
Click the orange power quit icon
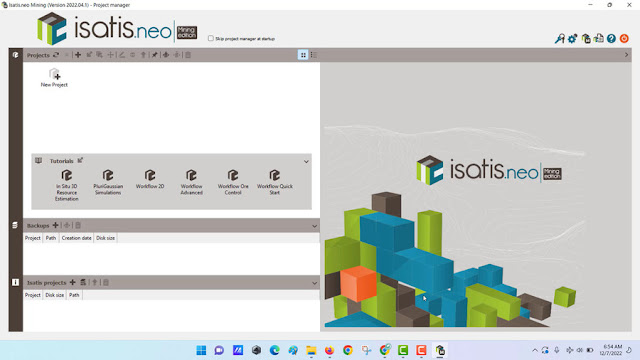pyautogui.click(x=624, y=38)
